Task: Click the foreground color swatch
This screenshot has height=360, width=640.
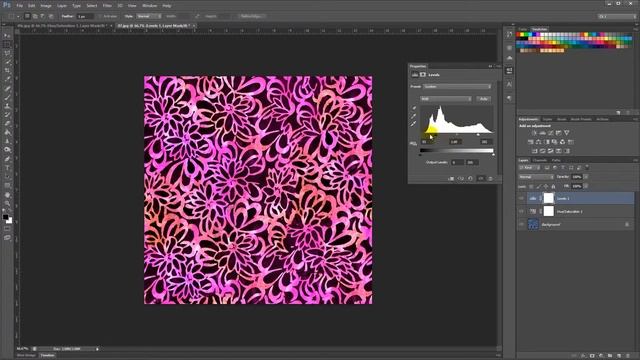Action: point(5,218)
